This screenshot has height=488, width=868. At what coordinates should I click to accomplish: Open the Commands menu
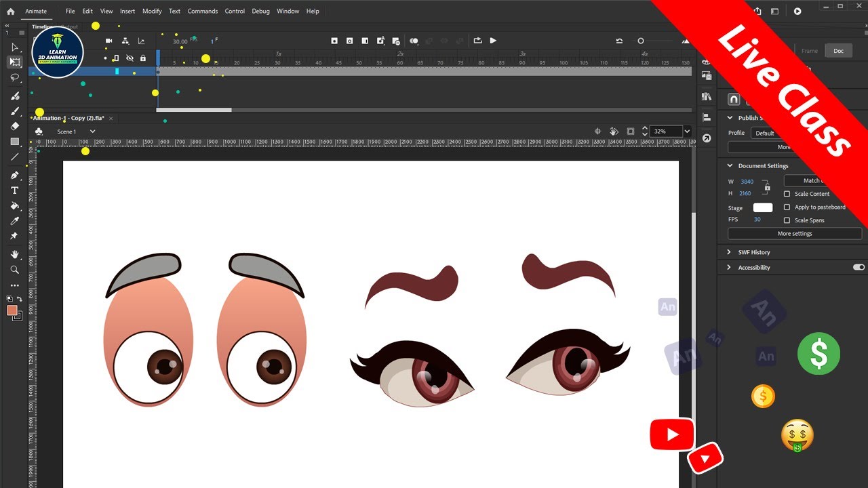pyautogui.click(x=203, y=11)
